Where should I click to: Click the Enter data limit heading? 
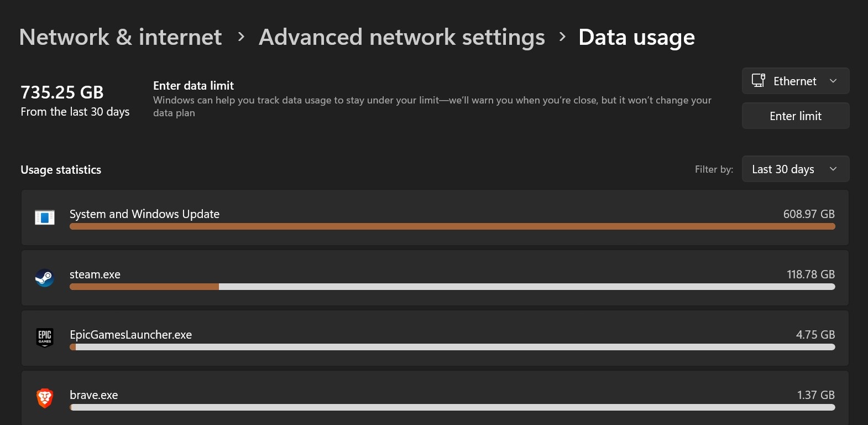[194, 86]
